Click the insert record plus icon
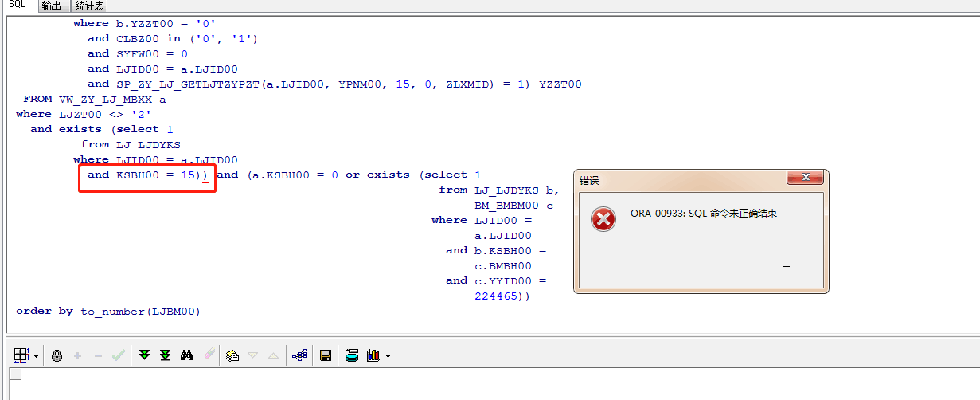Viewport: 980px width, 400px height. click(x=77, y=355)
